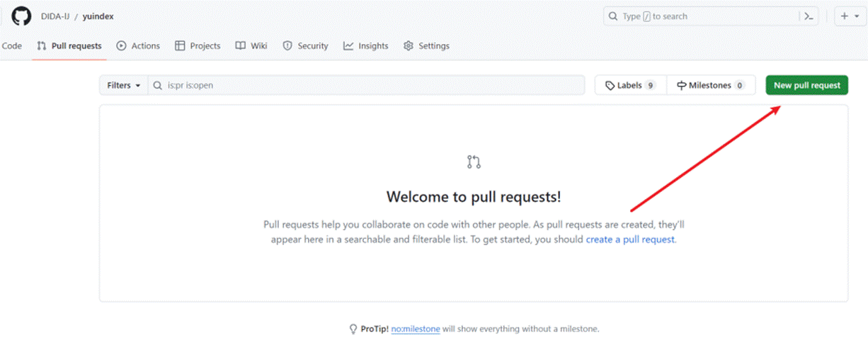Image resolution: width=868 pixels, height=343 pixels.
Task: Open the Milestones list
Action: coord(710,86)
